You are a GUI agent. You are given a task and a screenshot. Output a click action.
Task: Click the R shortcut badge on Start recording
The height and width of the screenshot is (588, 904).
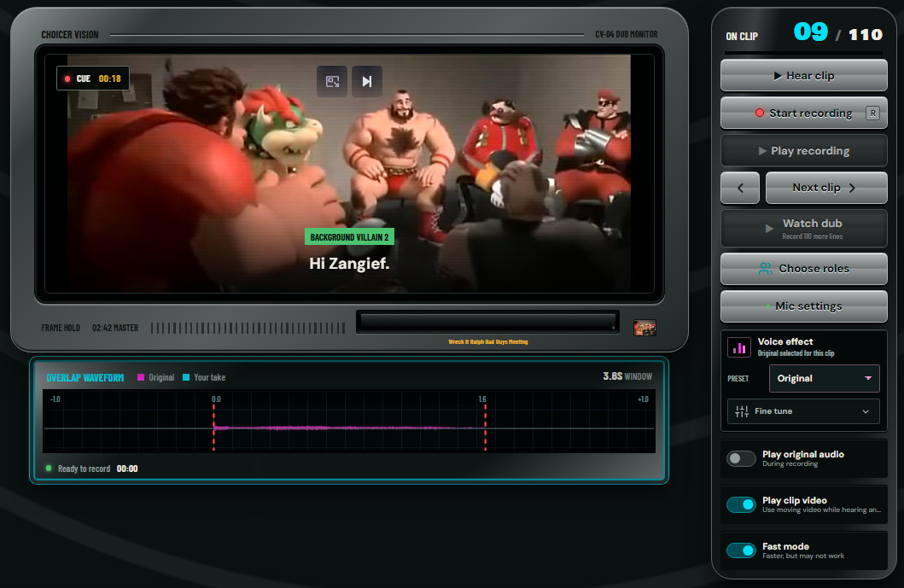[873, 113]
